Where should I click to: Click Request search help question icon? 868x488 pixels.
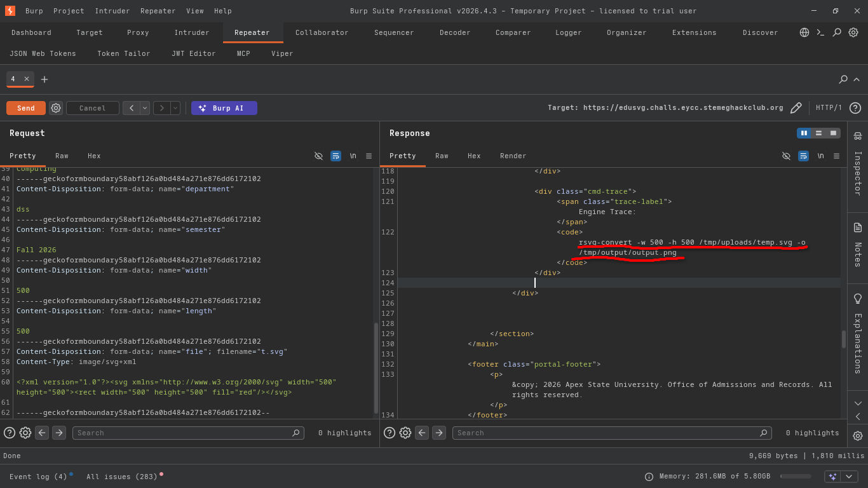click(x=10, y=433)
